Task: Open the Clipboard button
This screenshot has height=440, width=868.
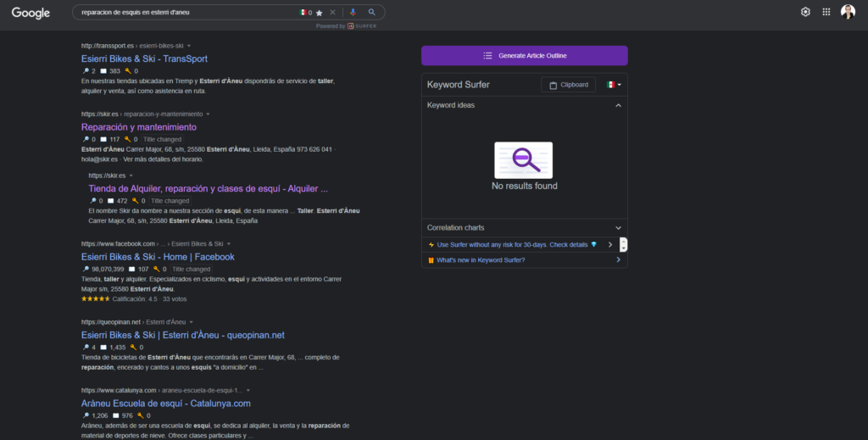Action: tap(568, 85)
